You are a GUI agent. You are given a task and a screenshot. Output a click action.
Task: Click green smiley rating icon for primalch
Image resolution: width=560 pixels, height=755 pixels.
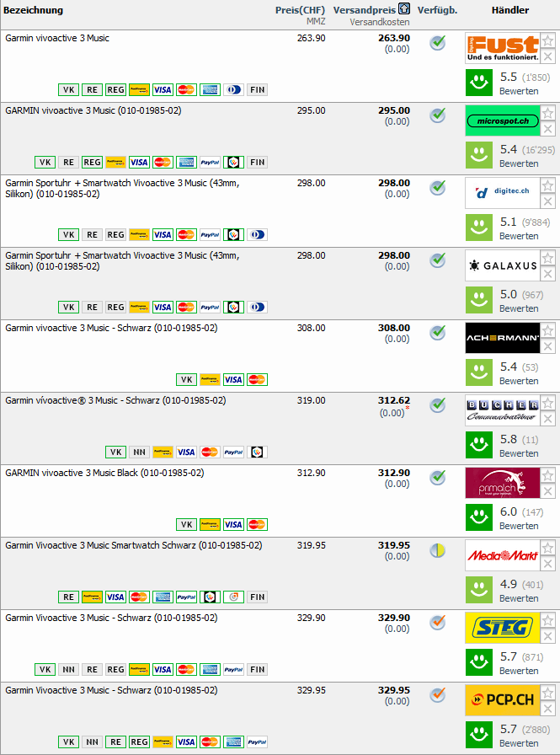tap(480, 517)
